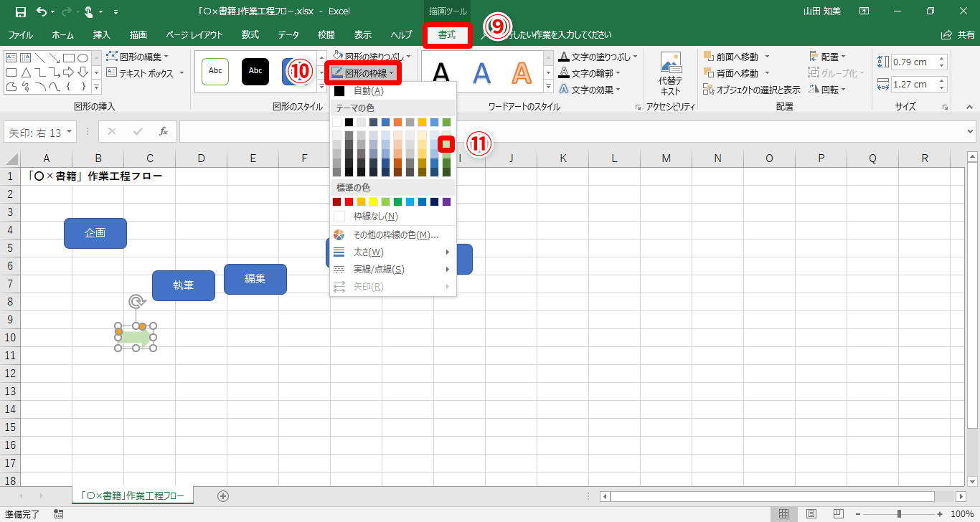Click the shape height field showing 0.79 cm
Viewport: 980px width, 522px height.
point(915,62)
